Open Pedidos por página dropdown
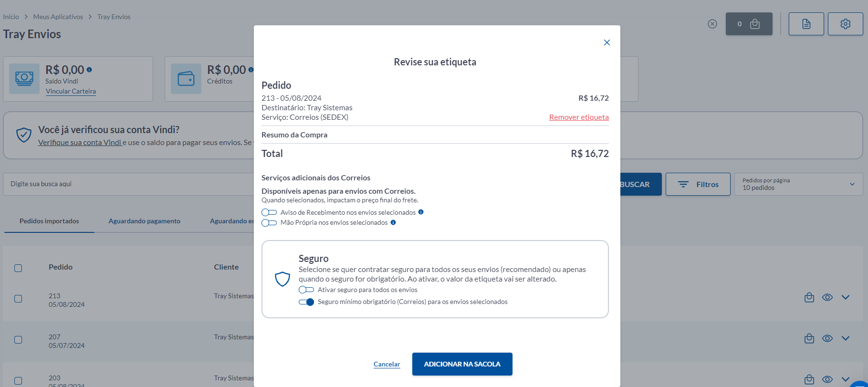 [798, 184]
